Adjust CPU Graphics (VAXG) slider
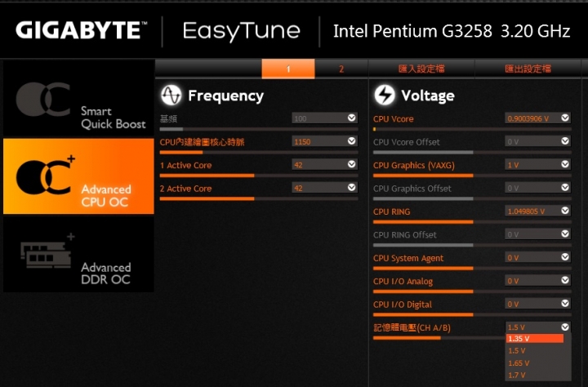The image size is (588, 387). click(x=472, y=176)
